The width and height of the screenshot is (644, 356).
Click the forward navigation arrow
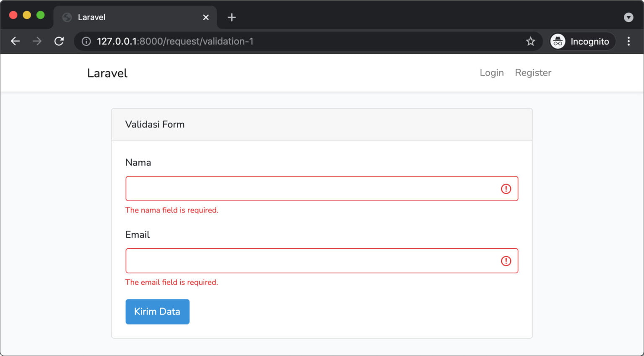(x=37, y=41)
